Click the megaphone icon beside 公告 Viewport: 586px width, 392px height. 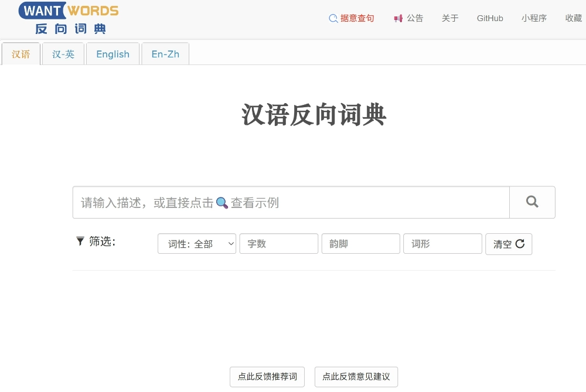coord(398,18)
